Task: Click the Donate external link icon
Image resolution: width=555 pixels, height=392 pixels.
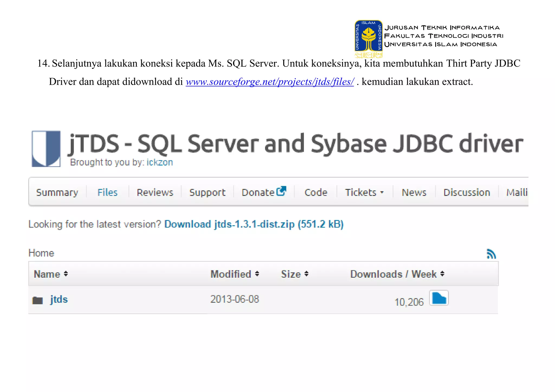Action: coord(281,191)
